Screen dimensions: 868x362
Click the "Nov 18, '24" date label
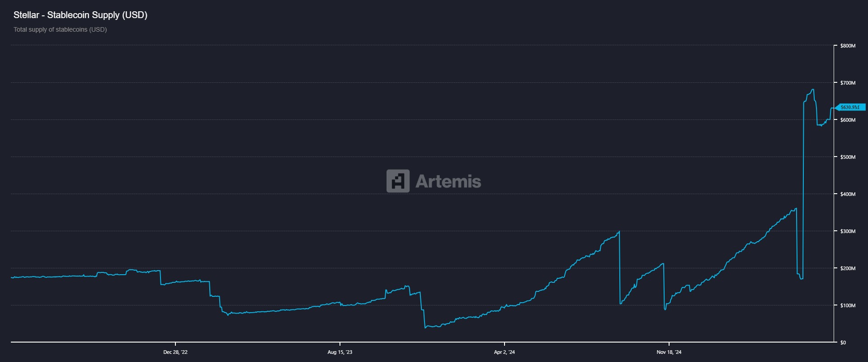pos(669,352)
